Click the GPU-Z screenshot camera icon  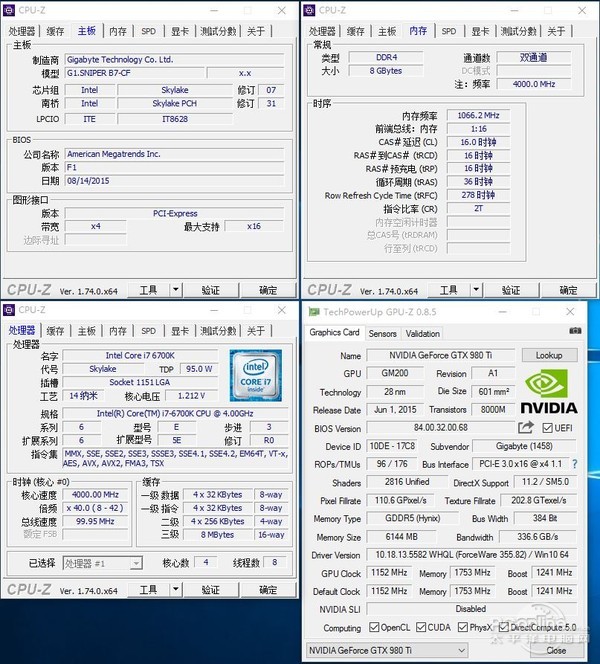[x=575, y=331]
